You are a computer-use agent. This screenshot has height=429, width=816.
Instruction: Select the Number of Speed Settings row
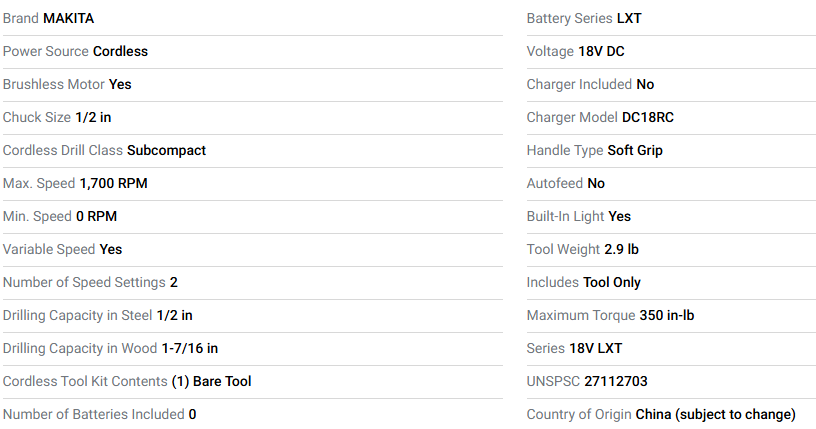[90, 282]
